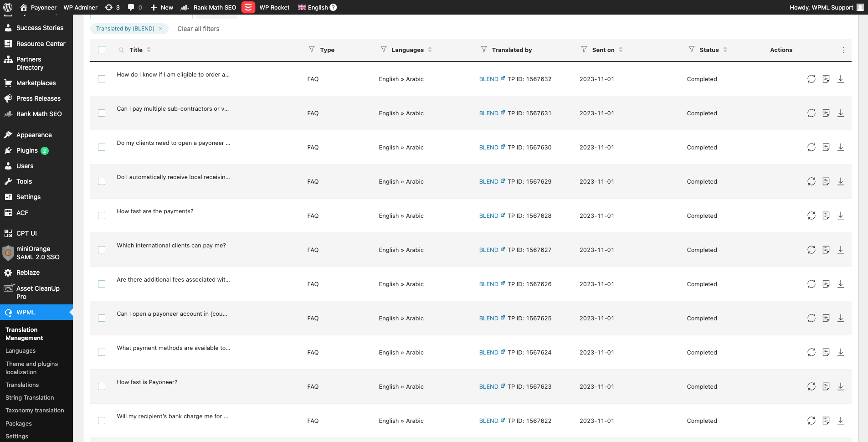The image size is (868, 442).
Task: Click Clear all filters
Action: click(198, 29)
